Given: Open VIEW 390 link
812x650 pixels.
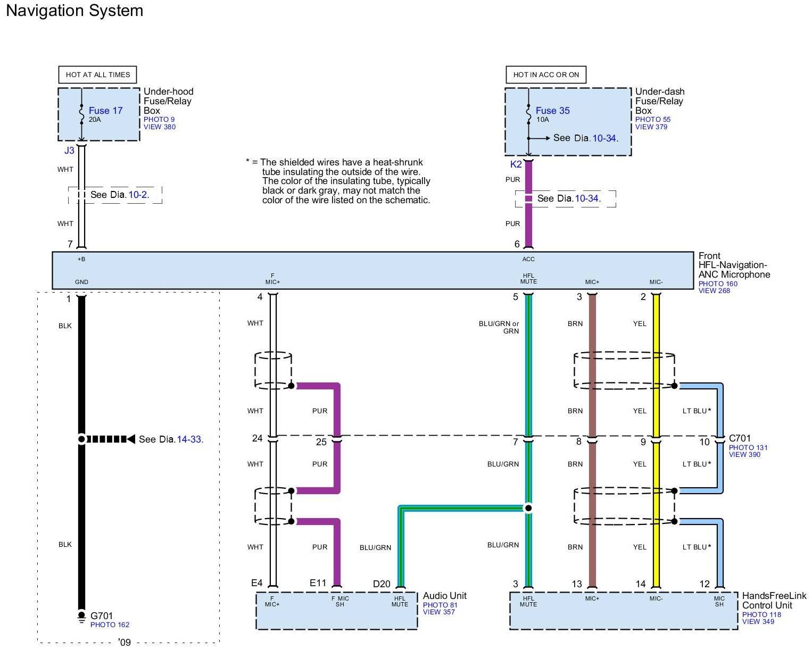Looking at the screenshot, I should point(744,455).
